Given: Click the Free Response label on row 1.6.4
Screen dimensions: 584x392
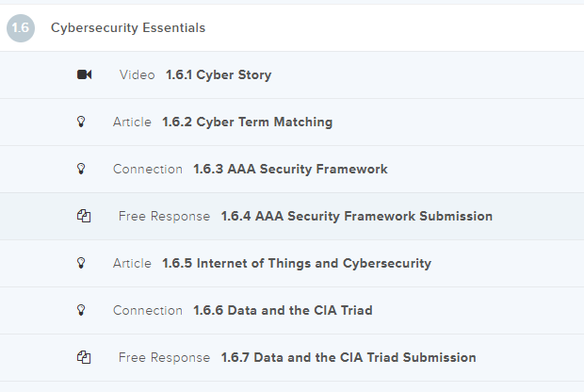Looking at the screenshot, I should click(x=164, y=217).
